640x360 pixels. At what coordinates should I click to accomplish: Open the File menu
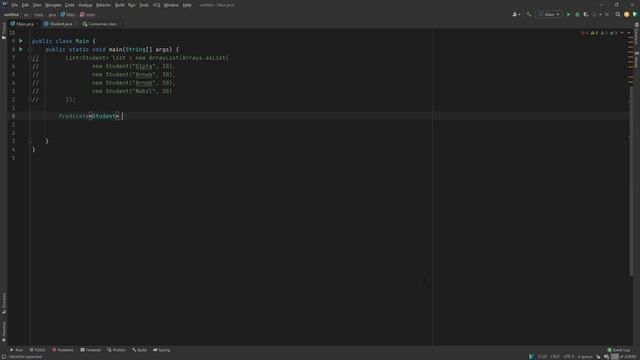(15, 5)
